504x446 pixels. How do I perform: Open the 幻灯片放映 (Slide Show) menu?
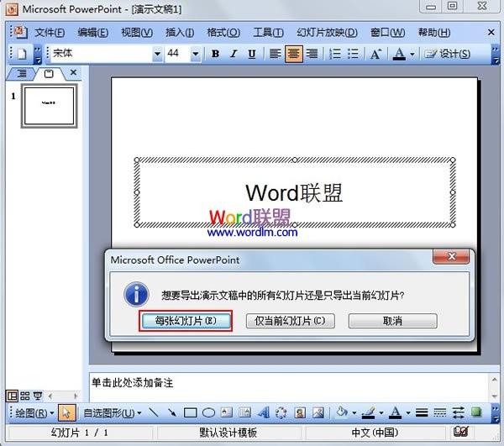(327, 33)
